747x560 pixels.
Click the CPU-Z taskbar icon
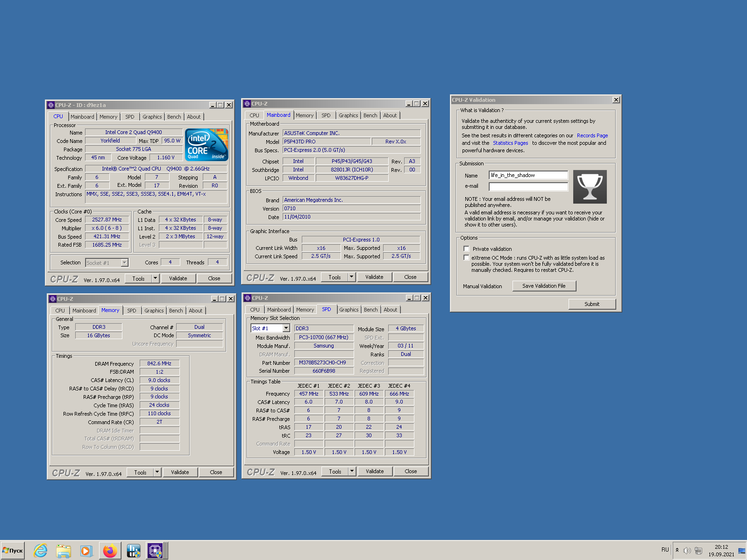155,551
